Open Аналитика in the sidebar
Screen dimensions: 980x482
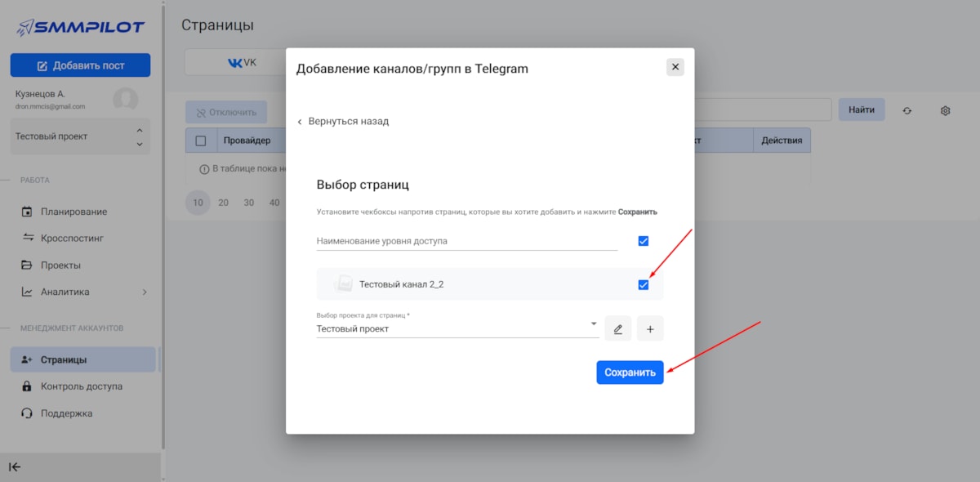(65, 292)
